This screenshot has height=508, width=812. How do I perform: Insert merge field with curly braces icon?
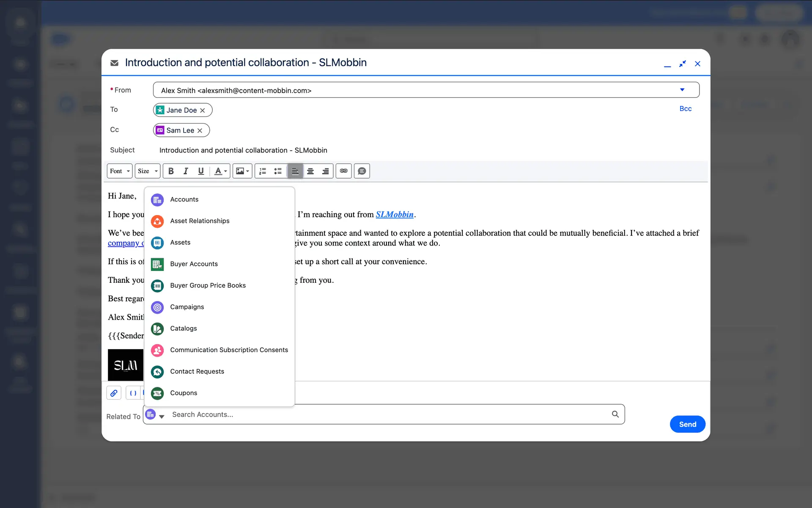click(x=133, y=393)
